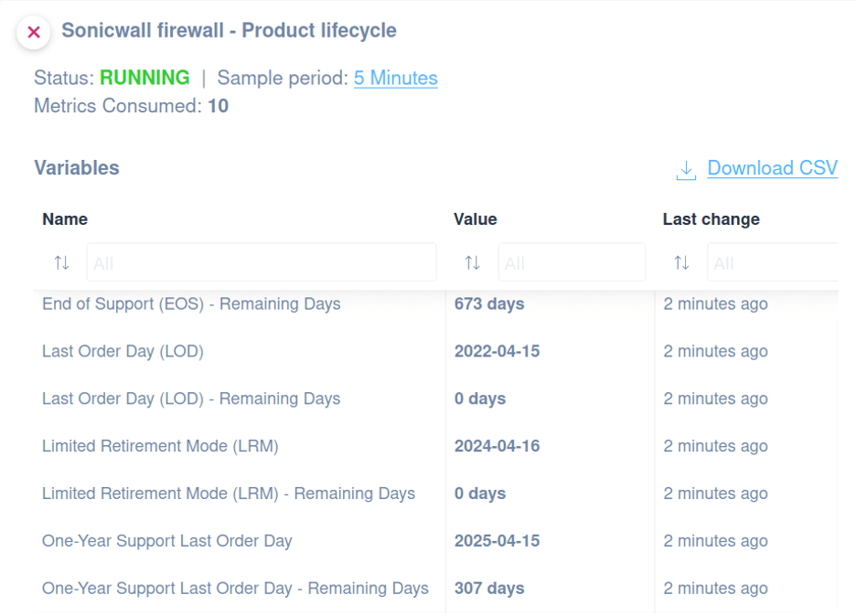This screenshot has height=616, width=856.
Task: Click the 307 days value
Action: [x=489, y=589]
